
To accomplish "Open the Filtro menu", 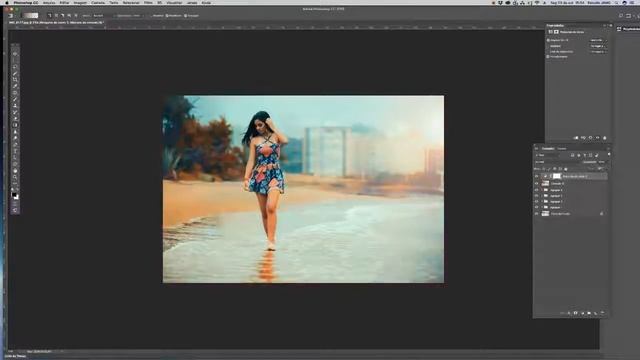I will click(148, 2).
